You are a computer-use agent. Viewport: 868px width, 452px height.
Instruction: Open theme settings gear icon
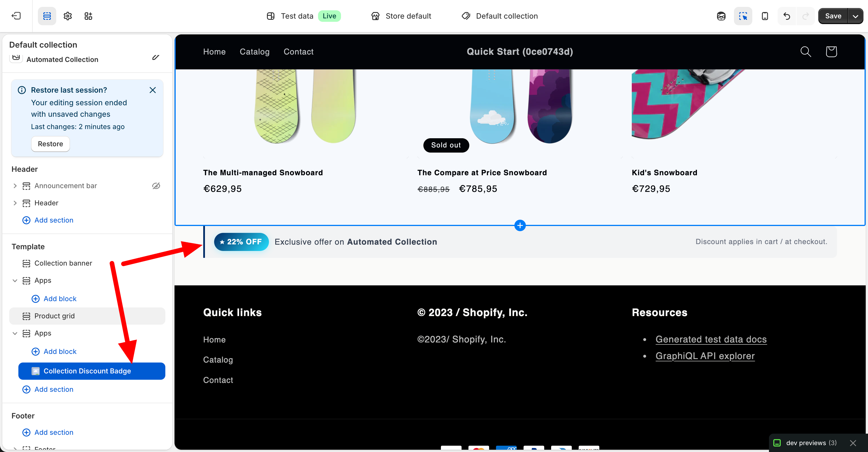(x=68, y=16)
